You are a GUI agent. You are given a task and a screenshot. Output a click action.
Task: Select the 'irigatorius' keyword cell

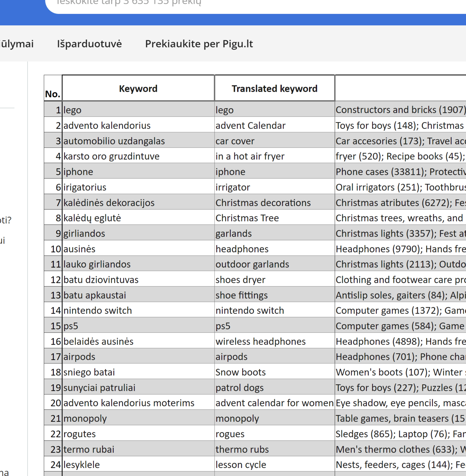[138, 186]
